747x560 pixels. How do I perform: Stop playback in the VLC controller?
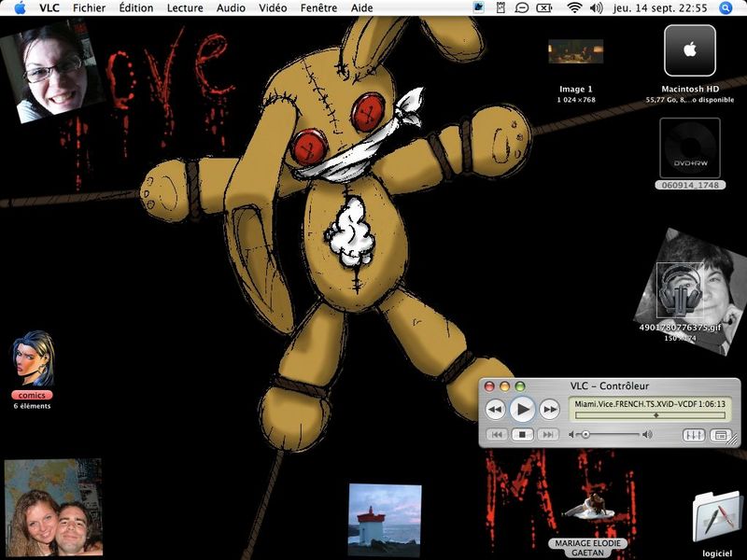click(x=523, y=434)
